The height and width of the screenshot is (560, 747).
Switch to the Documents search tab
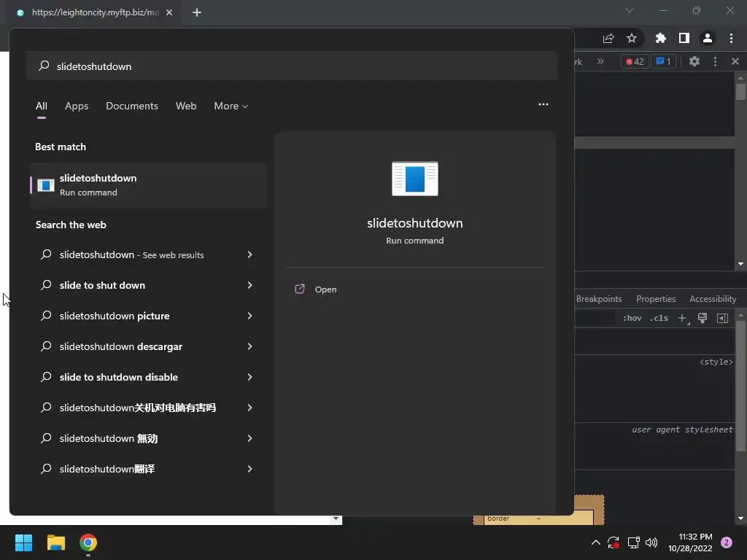(x=132, y=106)
